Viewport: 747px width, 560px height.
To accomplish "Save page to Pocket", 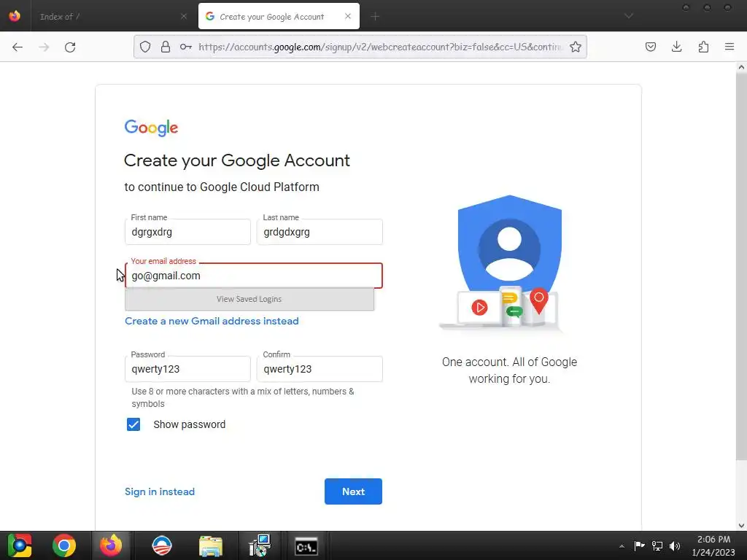I will (x=650, y=47).
